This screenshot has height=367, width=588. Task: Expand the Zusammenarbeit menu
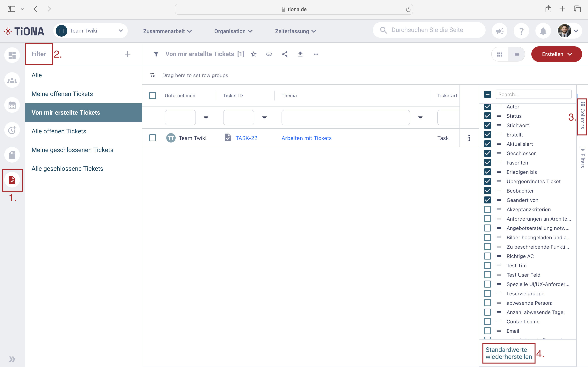pyautogui.click(x=167, y=31)
